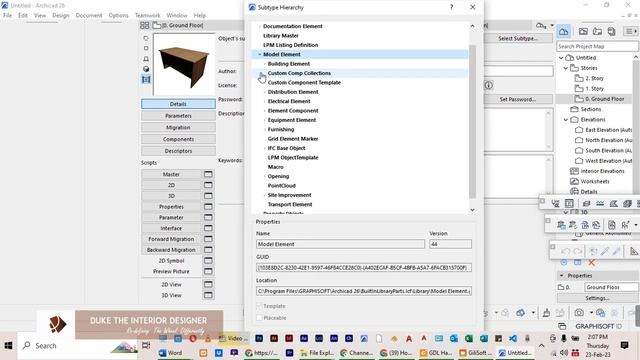640x360 pixels.
Task: Open Backward Migration script window icon
Action: 208,250
